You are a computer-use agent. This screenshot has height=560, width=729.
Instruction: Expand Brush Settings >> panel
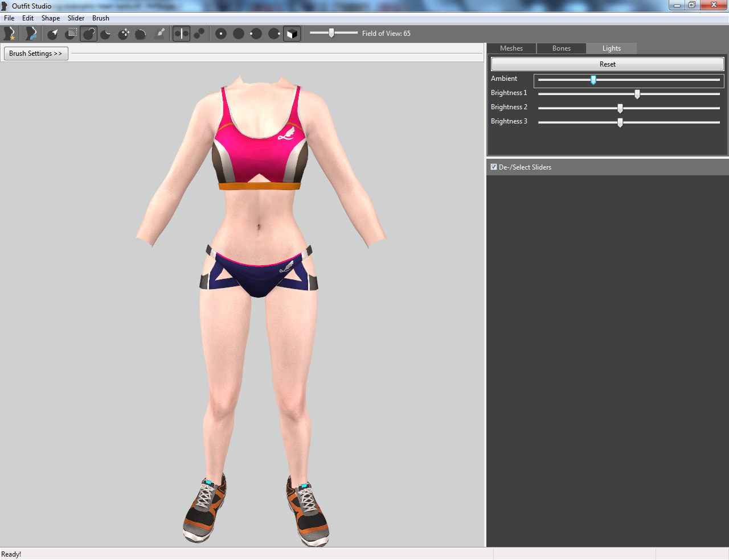(36, 53)
